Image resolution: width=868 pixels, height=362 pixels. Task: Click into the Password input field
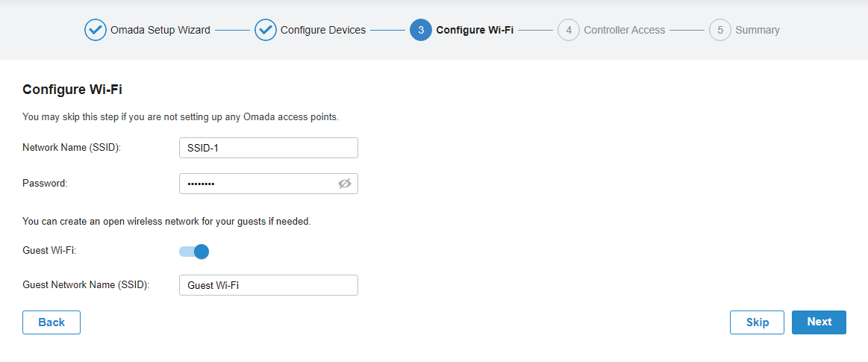[257, 184]
